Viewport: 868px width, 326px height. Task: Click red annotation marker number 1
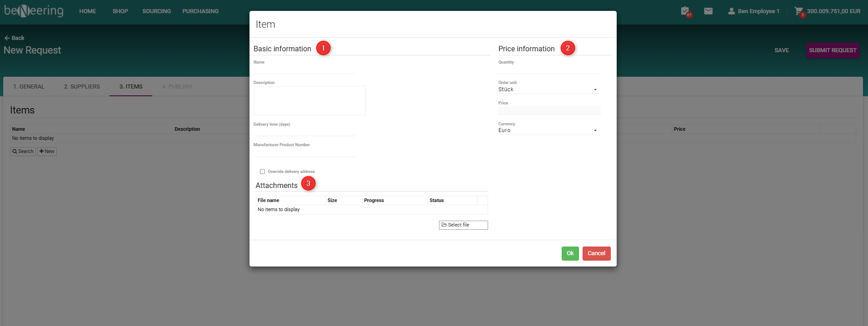[323, 48]
